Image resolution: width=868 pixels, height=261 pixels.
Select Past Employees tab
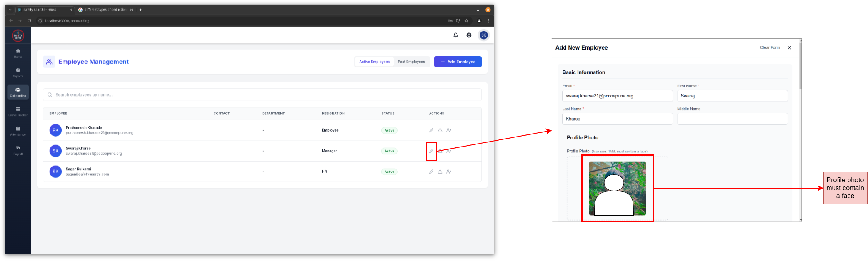click(411, 62)
